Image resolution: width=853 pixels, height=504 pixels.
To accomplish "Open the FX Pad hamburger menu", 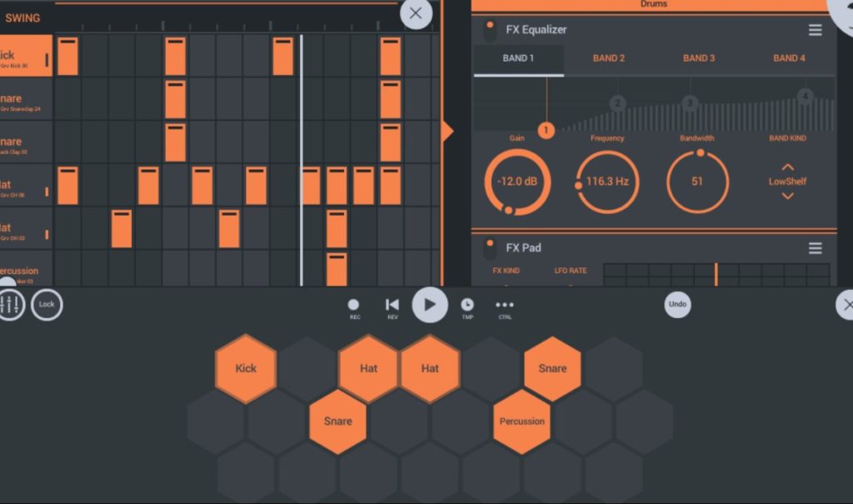I will [815, 247].
